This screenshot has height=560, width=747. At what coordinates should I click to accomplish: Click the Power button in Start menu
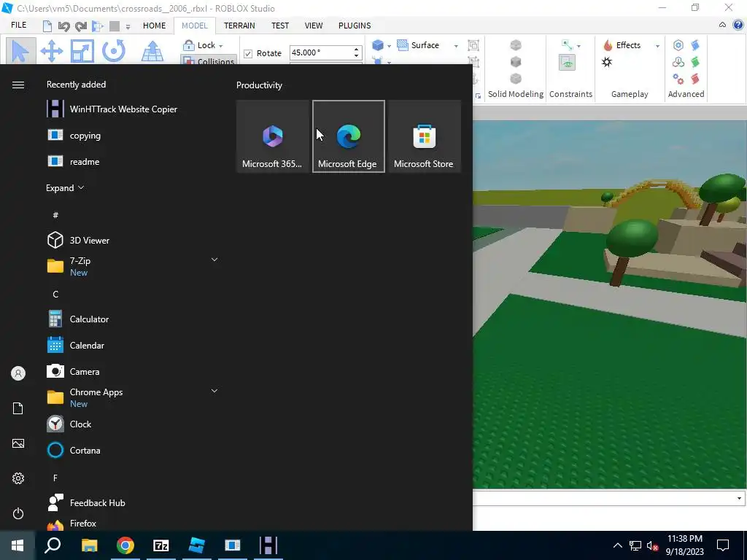[18, 513]
